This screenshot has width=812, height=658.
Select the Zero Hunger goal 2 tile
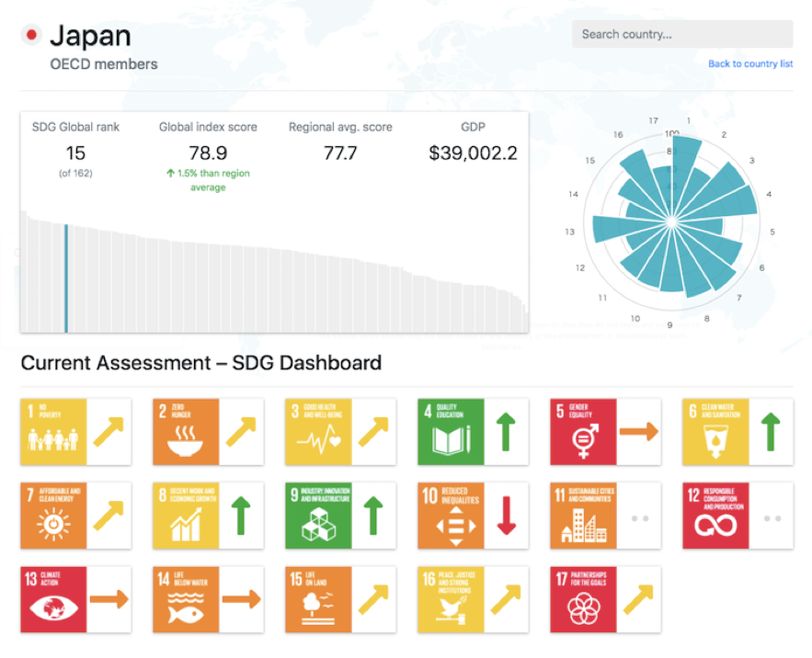tap(186, 432)
